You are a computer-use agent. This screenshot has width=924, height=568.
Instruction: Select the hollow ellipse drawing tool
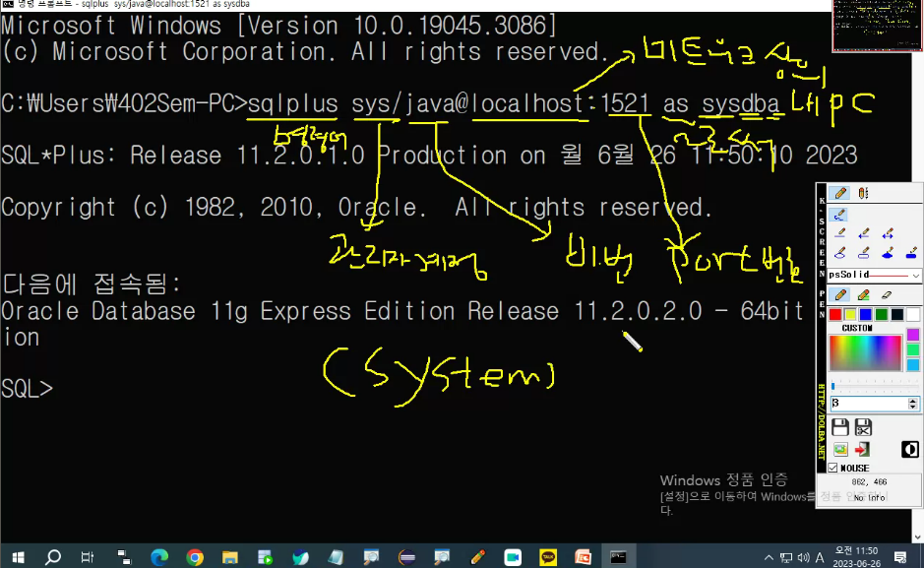pos(840,253)
